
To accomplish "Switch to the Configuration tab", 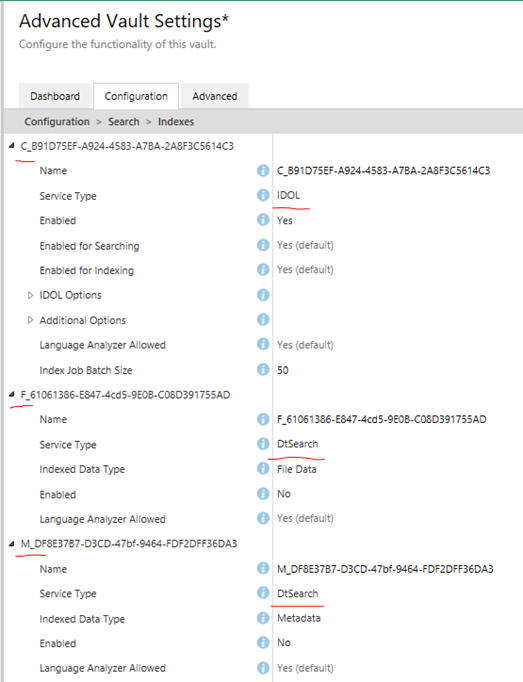I will coord(136,96).
